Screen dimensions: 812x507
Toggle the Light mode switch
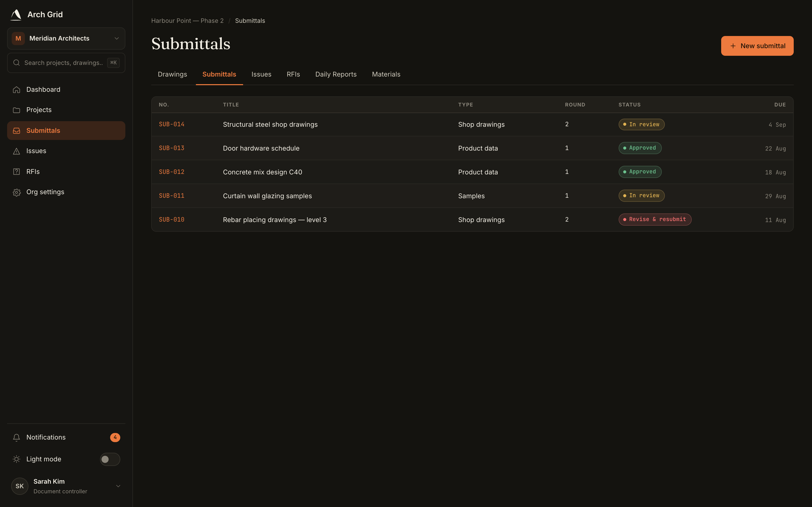110,459
